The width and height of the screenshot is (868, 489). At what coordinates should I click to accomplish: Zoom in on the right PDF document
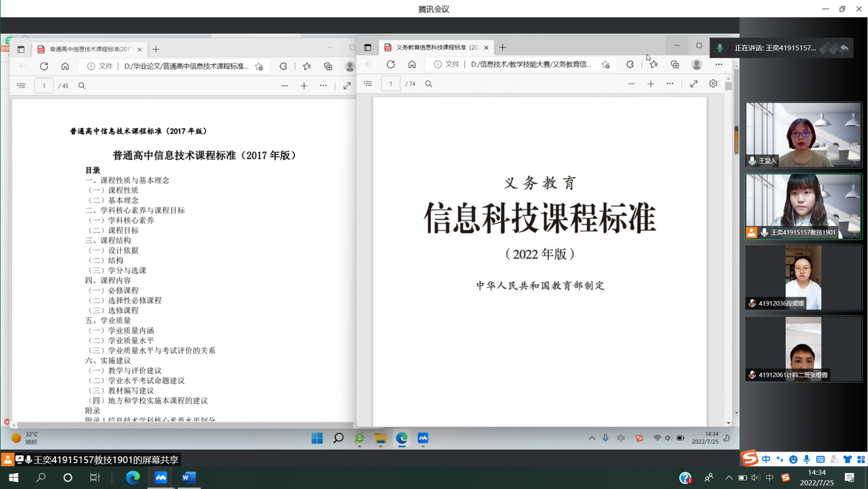pyautogui.click(x=650, y=84)
